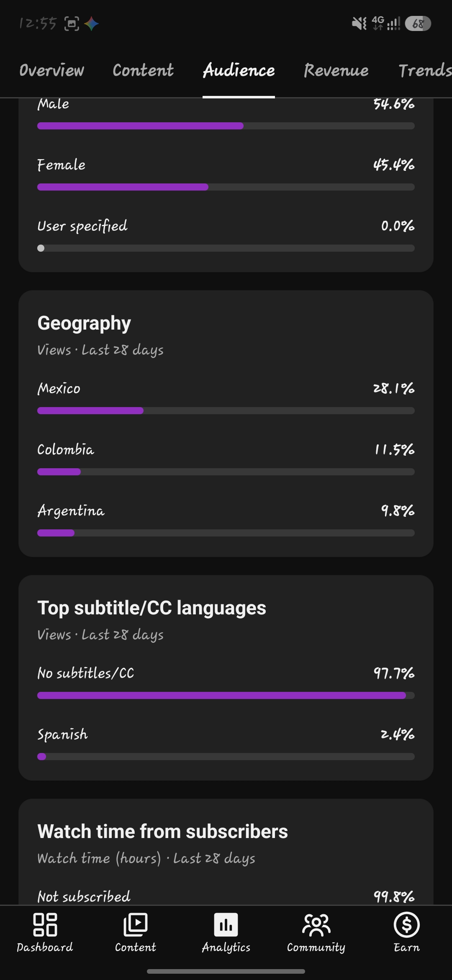452x980 pixels.
Task: Open the Geography card heading
Action: (84, 323)
